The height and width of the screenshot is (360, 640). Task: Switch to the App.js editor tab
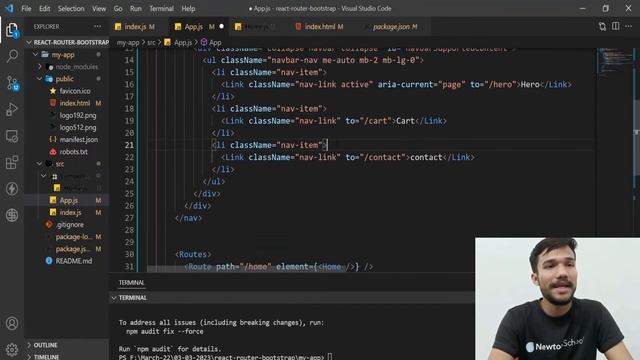pos(199,27)
